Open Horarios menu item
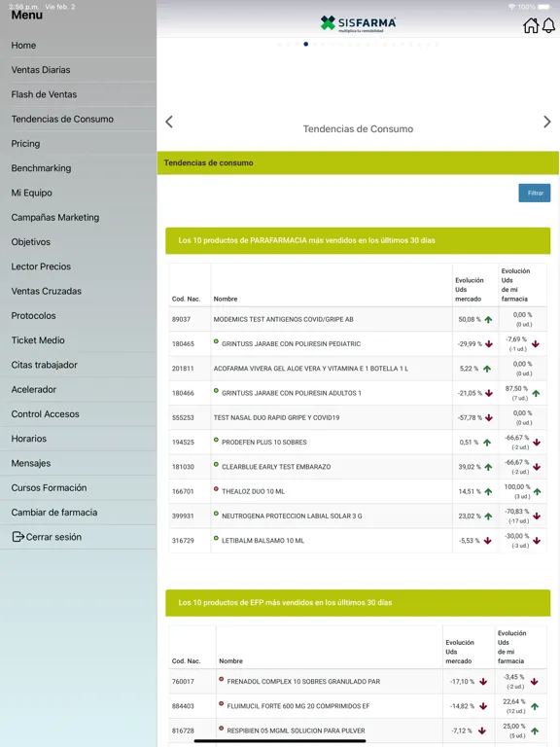The height and width of the screenshot is (747, 560). point(78,439)
